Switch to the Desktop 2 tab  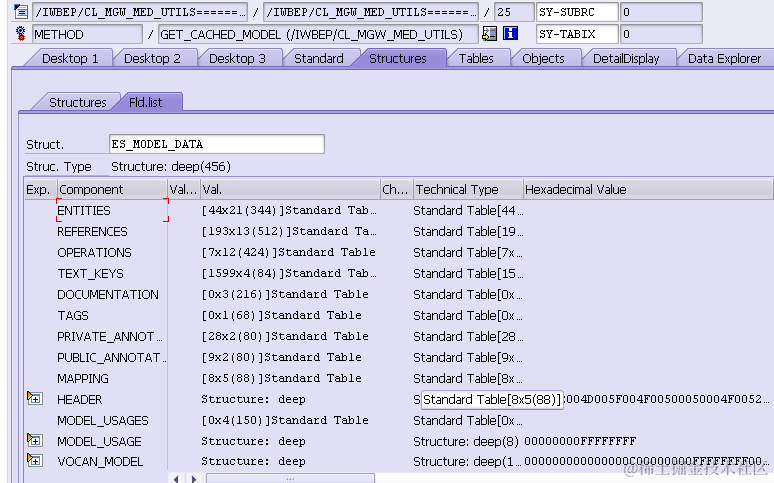pos(152,58)
